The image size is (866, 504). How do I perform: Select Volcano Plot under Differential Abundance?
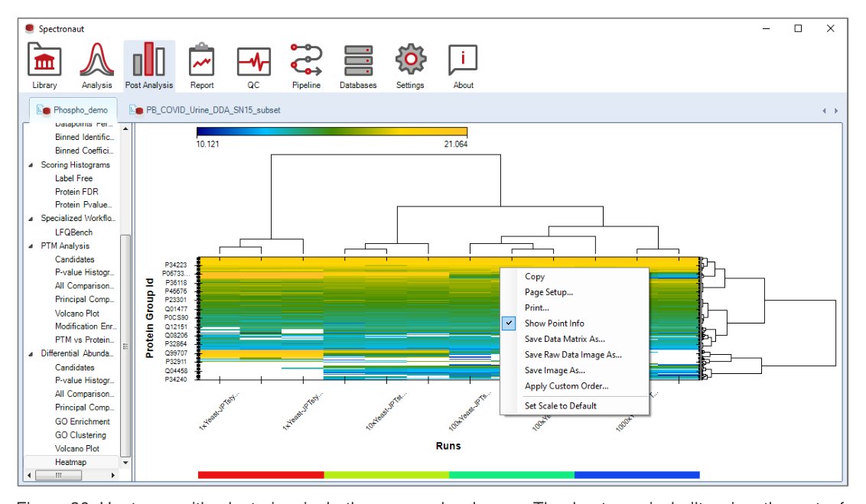click(x=77, y=449)
